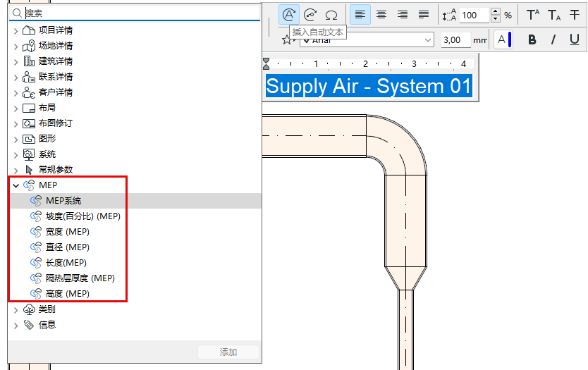Expand the 系统 group
Image resolution: width=588 pixels, height=370 pixels.
[x=16, y=155]
